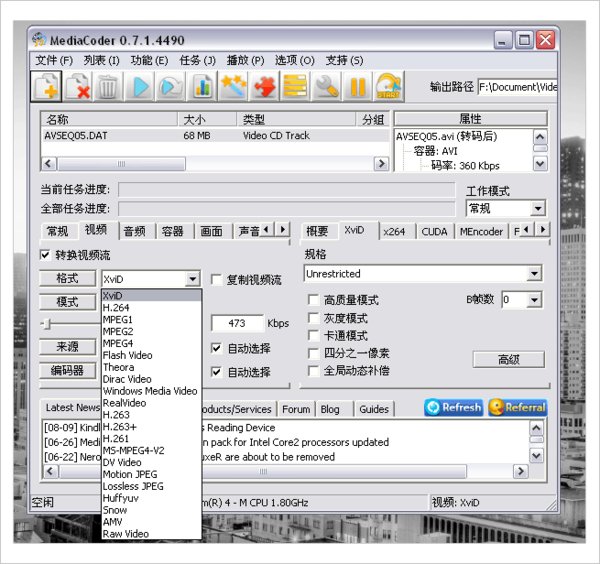
Task: Click the bitrate slider handle
Action: tap(47, 324)
